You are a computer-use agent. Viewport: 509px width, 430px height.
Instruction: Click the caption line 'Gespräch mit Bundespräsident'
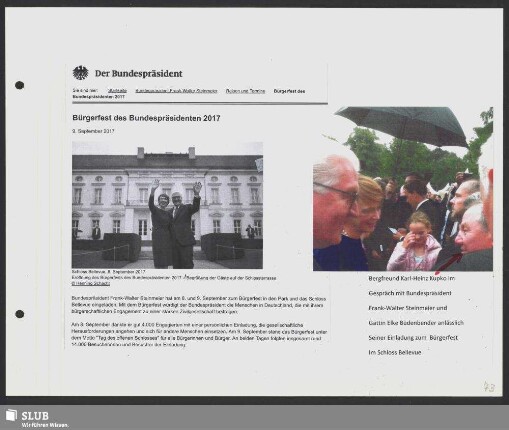410,293
